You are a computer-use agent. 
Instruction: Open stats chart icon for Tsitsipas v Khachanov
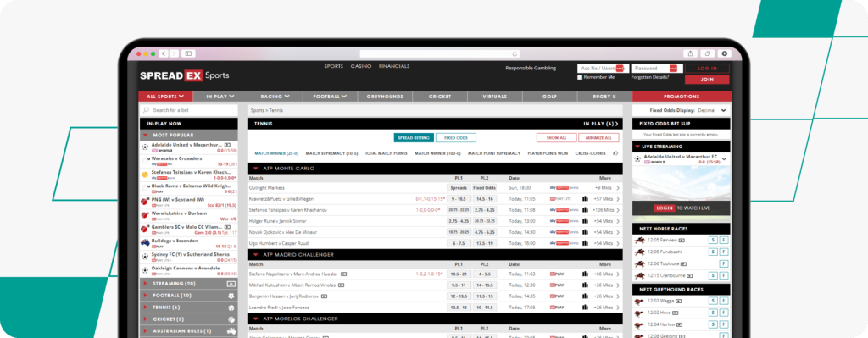click(585, 210)
